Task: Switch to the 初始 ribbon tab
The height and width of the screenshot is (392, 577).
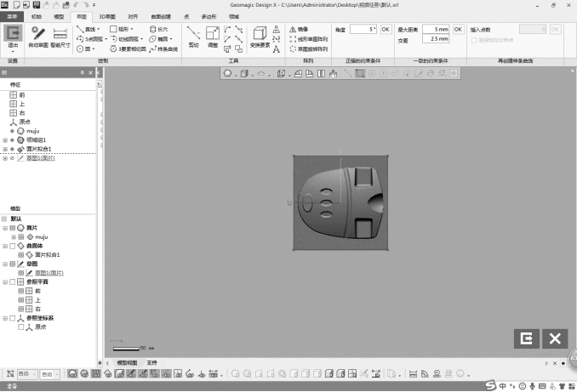Action: 37,16
